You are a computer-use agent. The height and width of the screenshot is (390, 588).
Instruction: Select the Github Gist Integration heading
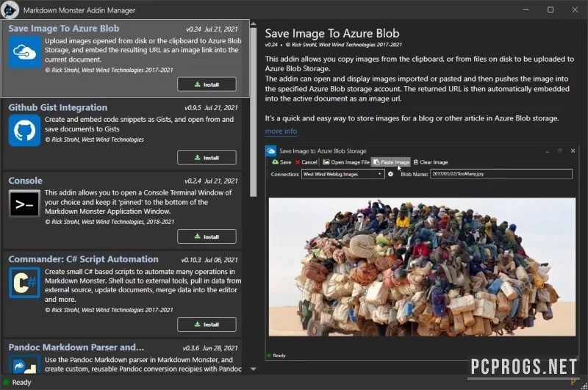58,107
